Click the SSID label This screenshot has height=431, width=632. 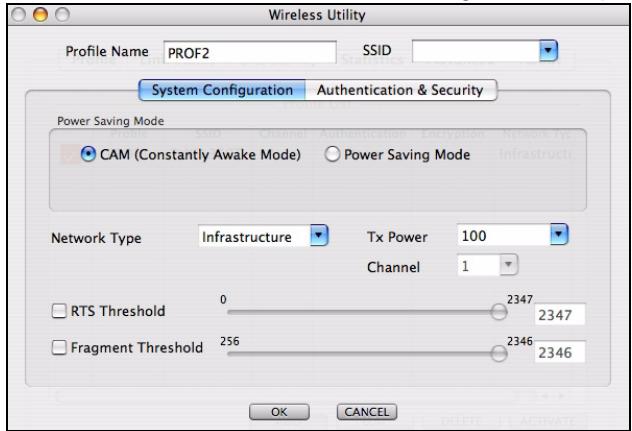[x=377, y=50]
